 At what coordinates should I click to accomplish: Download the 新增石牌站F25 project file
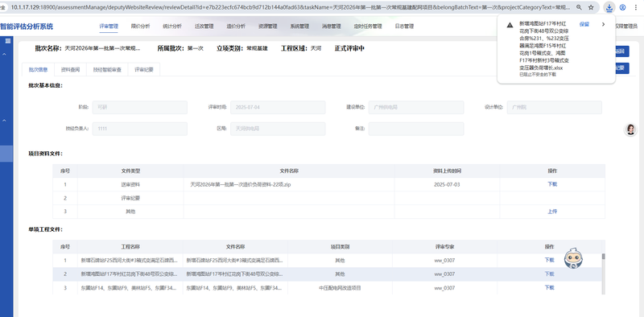(550, 260)
